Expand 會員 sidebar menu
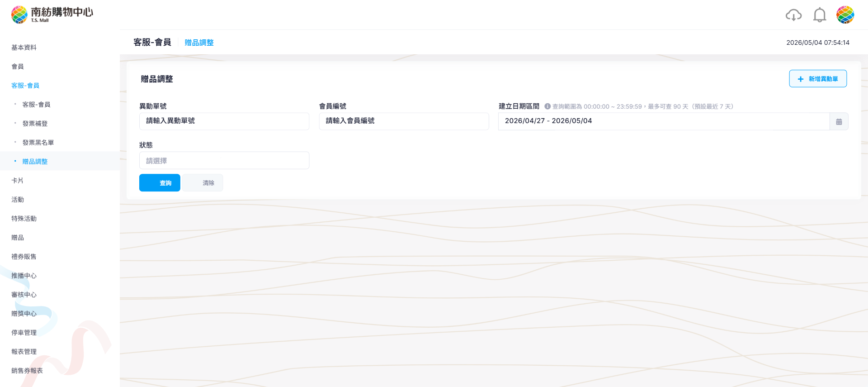The width and height of the screenshot is (868, 387). pyautogui.click(x=18, y=67)
